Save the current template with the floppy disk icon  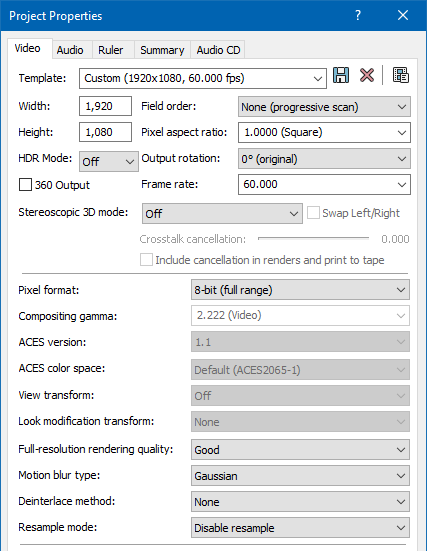click(x=341, y=75)
